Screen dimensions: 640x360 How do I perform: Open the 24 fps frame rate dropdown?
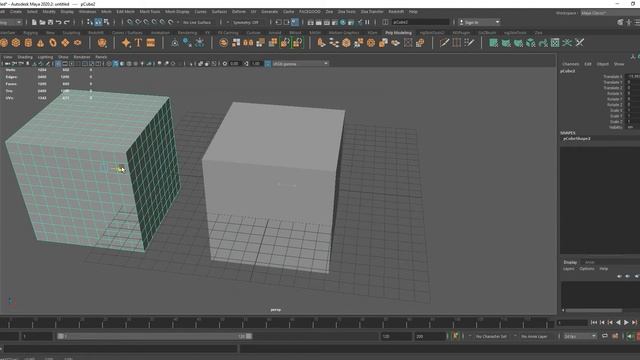(x=580, y=336)
